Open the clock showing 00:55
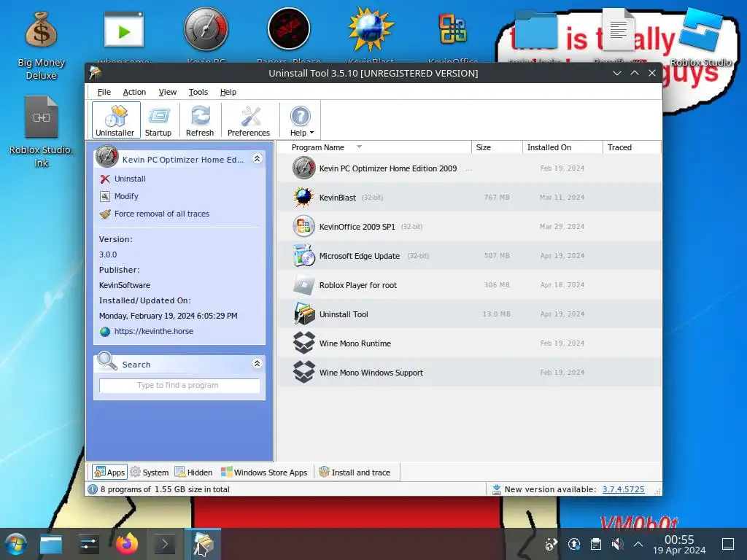This screenshot has width=747, height=560. [x=679, y=544]
